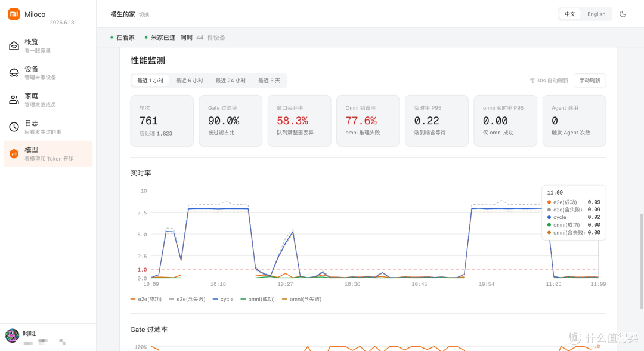The height and width of the screenshot is (351, 644).
Task: Open the 日志 clock icon
Action: coord(14,127)
